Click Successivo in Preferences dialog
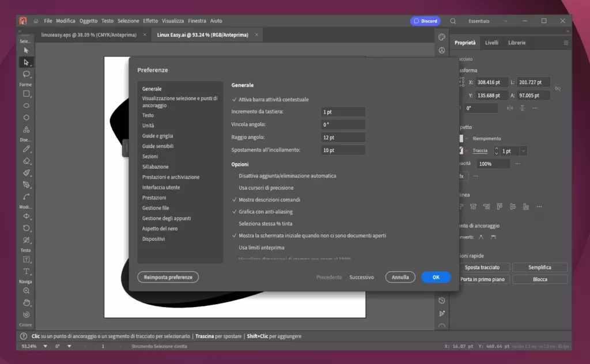 (x=362, y=278)
